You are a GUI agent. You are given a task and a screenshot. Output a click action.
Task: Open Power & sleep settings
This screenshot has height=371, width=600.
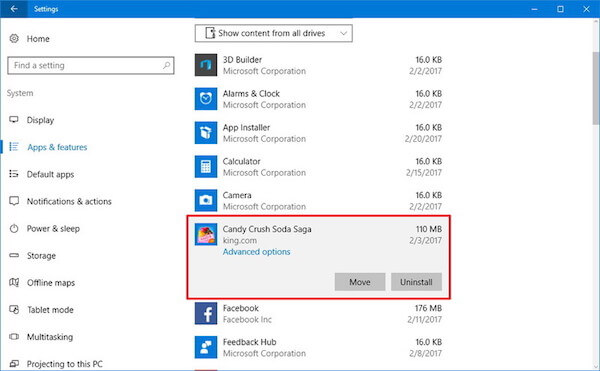tap(53, 229)
